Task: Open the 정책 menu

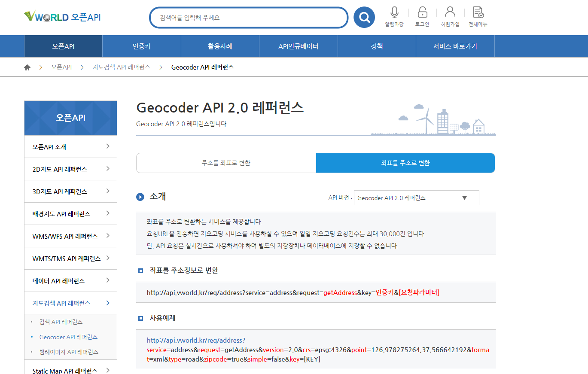Action: coord(377,46)
